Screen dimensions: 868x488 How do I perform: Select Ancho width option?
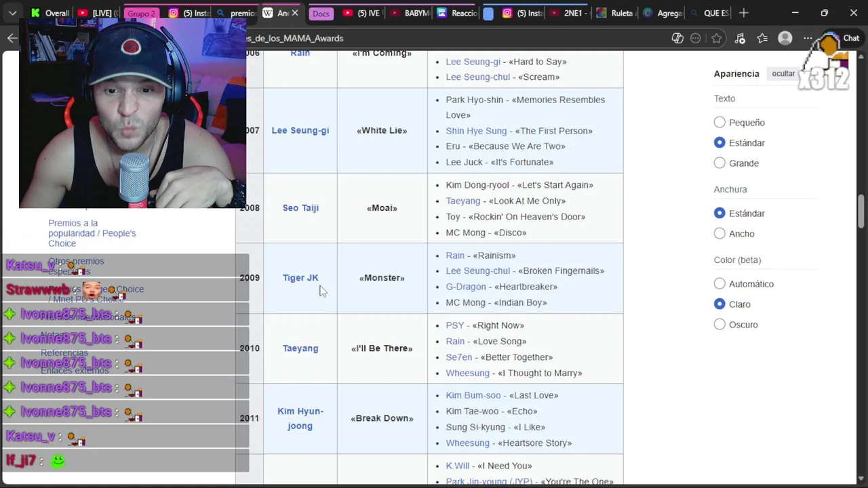pos(719,233)
